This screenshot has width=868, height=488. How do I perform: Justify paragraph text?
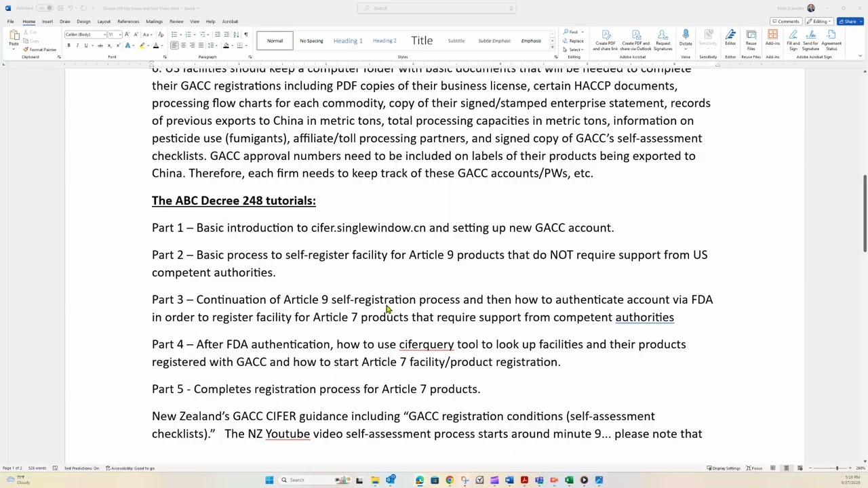[201, 45]
